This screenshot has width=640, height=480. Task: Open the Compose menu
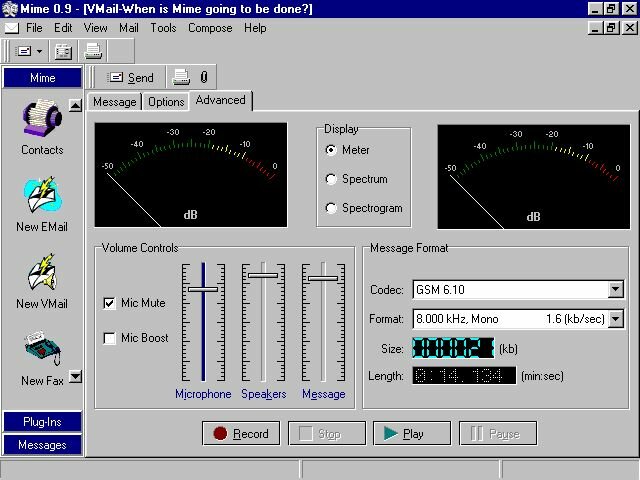210,28
